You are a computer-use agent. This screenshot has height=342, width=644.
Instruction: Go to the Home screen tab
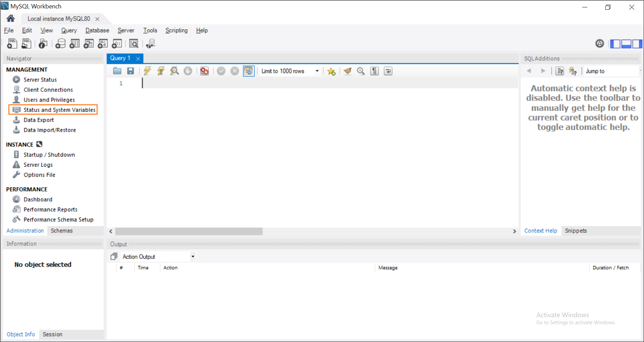[x=10, y=18]
